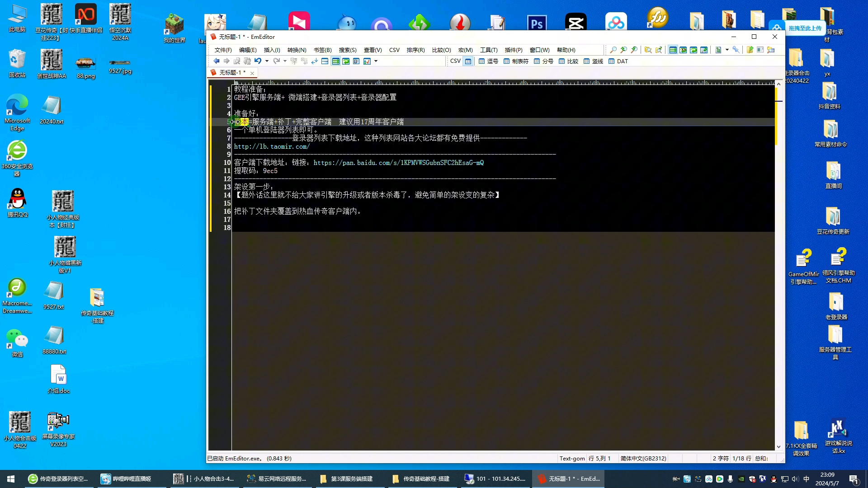Click the http://lb.taomir.com/ link
Screen dimensions: 868x488
271,146
